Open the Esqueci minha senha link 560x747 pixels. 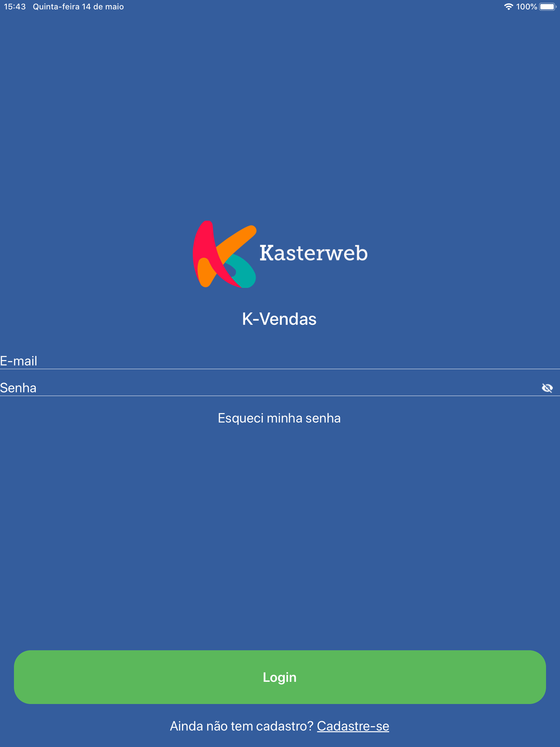click(279, 418)
